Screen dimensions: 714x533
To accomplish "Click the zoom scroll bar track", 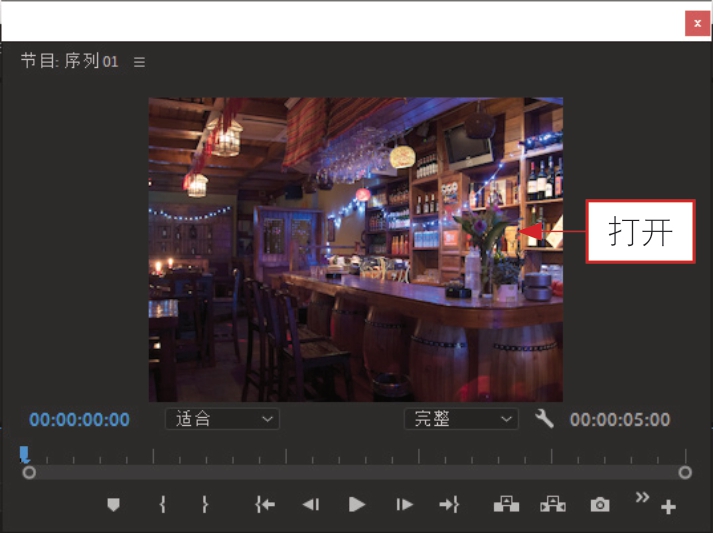I will pyautogui.click(x=357, y=472).
